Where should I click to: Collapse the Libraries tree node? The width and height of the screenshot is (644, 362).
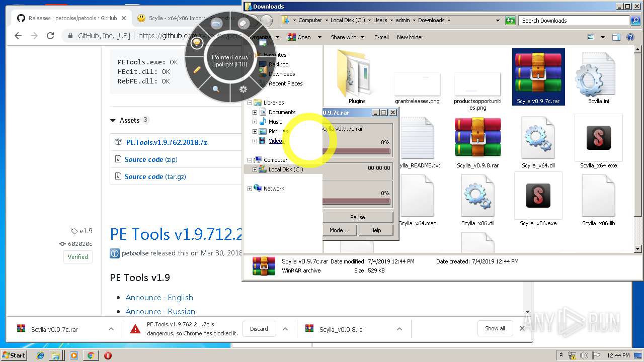[x=250, y=103]
